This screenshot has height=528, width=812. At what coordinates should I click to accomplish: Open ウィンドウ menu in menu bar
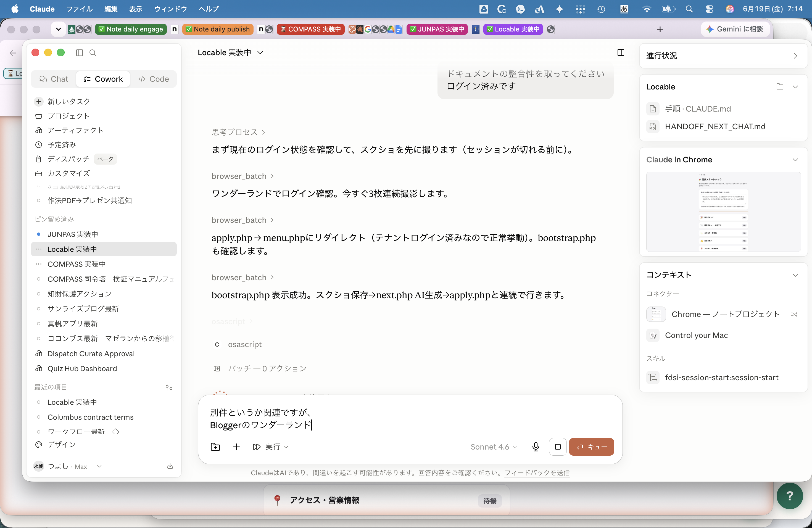[171, 9]
